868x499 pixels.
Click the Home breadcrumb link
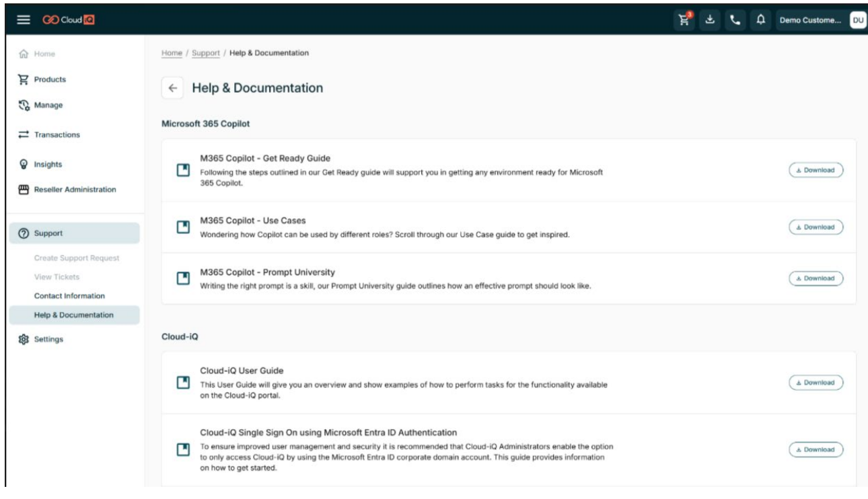tap(172, 53)
